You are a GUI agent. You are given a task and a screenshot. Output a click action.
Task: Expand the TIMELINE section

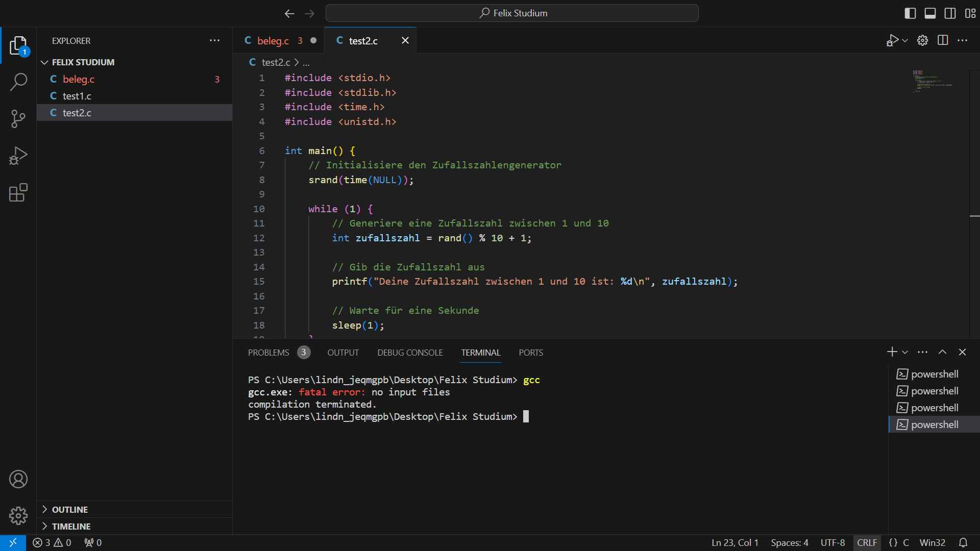click(x=71, y=527)
